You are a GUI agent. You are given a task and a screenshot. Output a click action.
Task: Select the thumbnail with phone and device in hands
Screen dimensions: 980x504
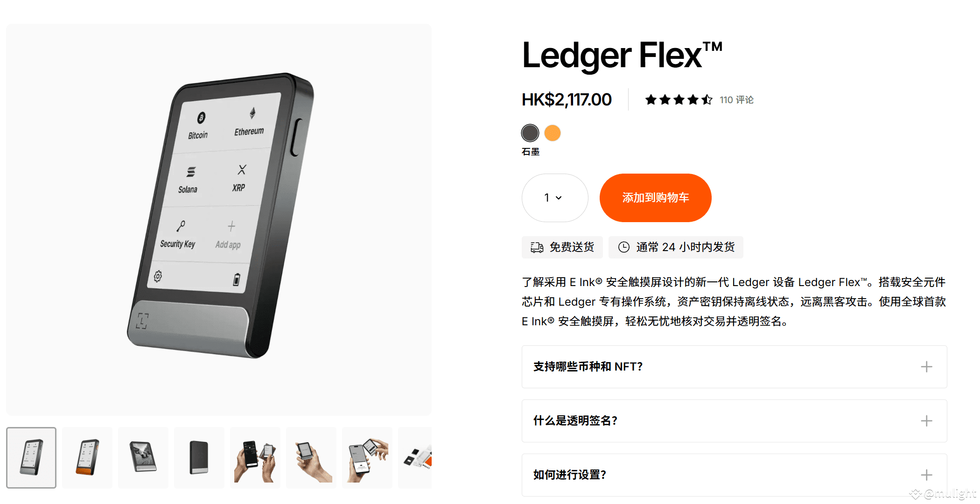pos(255,458)
